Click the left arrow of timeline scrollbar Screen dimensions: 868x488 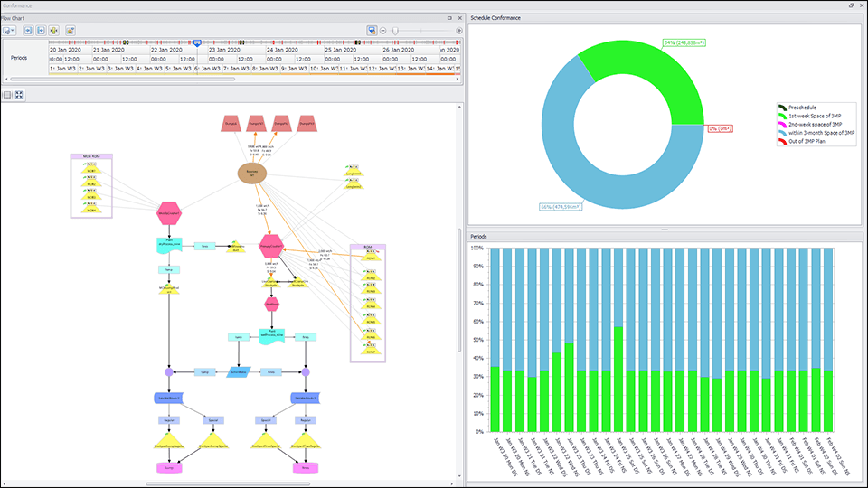pyautogui.click(x=6, y=80)
